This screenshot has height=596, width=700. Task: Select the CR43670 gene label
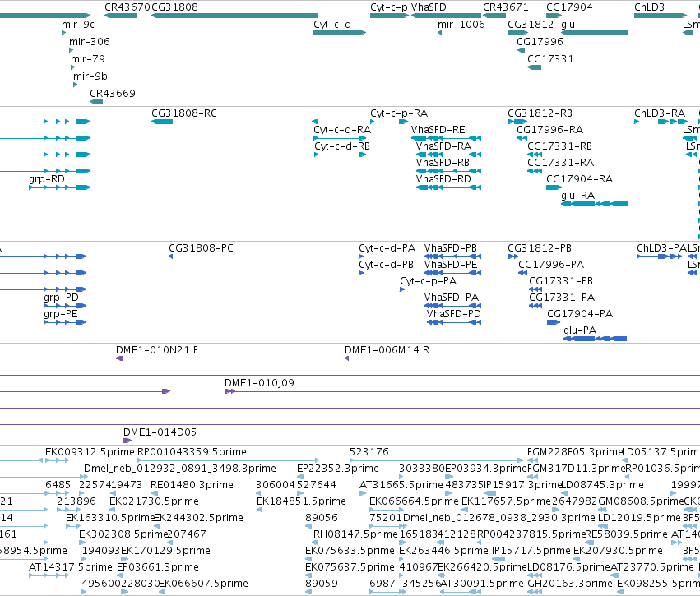tap(127, 7)
